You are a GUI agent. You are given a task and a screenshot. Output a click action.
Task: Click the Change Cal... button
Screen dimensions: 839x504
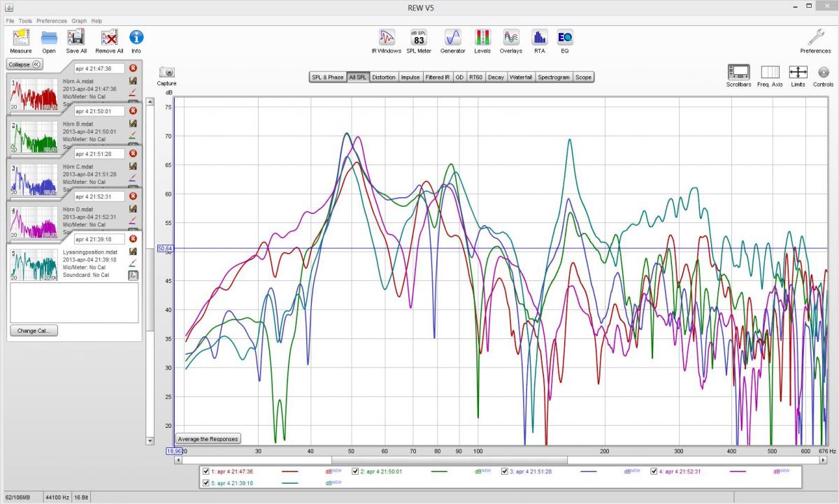(34, 331)
